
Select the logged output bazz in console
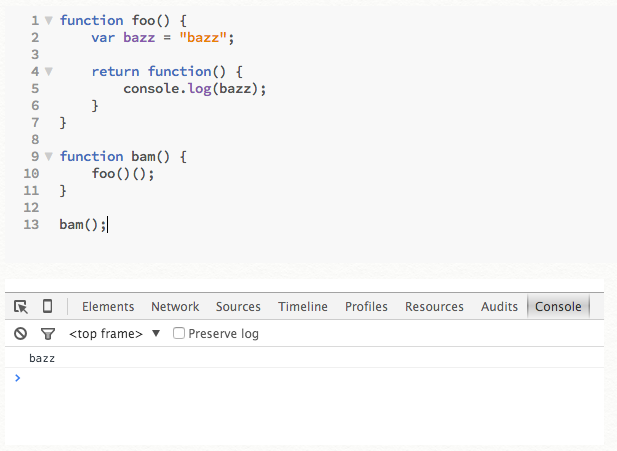pos(42,359)
